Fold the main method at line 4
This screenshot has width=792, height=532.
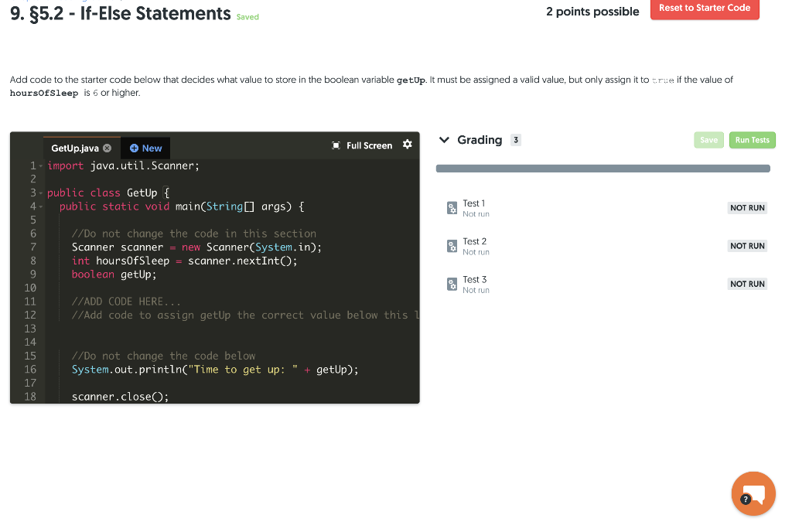pos(41,207)
